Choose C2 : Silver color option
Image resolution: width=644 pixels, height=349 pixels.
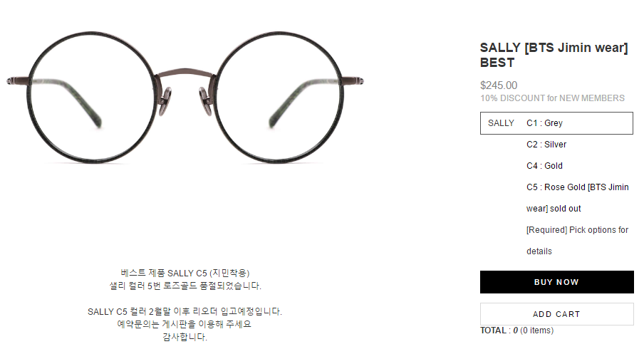pyautogui.click(x=546, y=145)
